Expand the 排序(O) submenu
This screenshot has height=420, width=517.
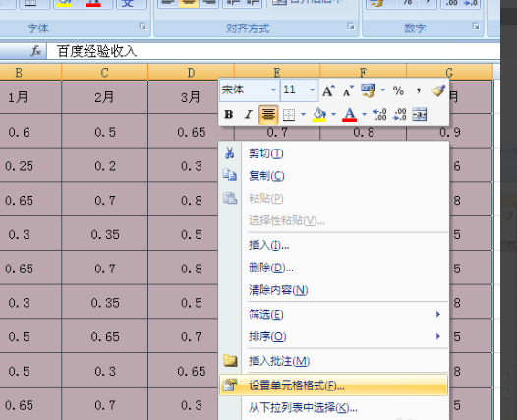click(333, 336)
